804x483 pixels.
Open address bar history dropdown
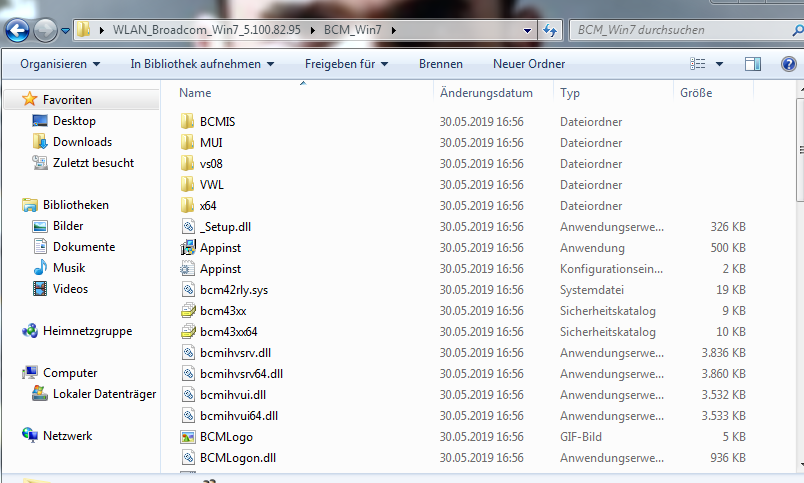pyautogui.click(x=527, y=31)
